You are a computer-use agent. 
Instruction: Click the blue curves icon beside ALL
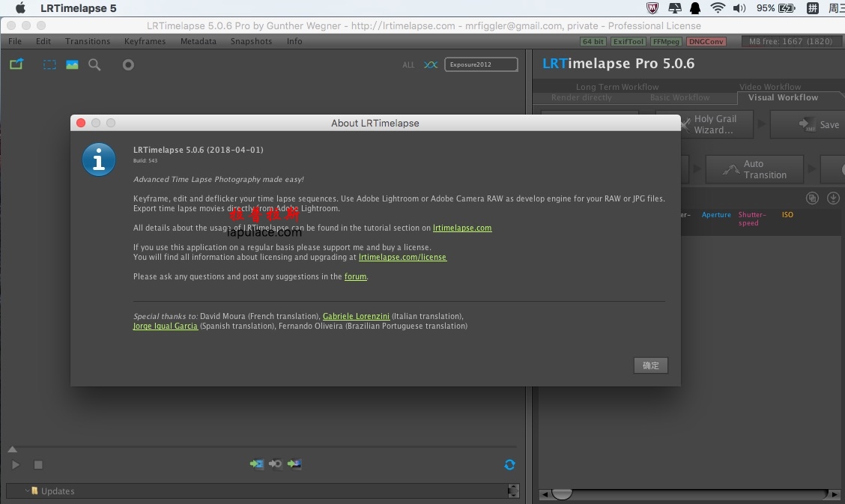click(431, 64)
